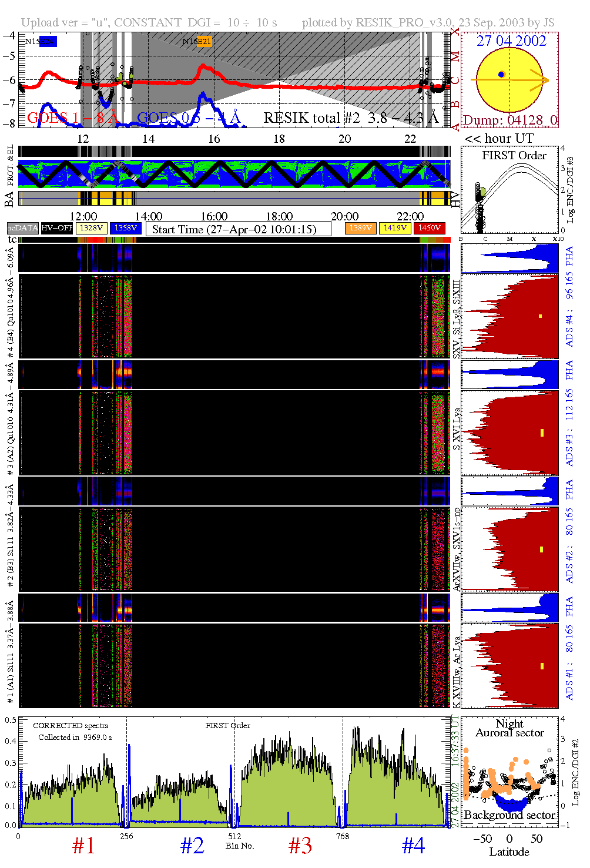Click the orange arrow on the solar disk
Screen dimensions: 590x868
click(x=539, y=80)
